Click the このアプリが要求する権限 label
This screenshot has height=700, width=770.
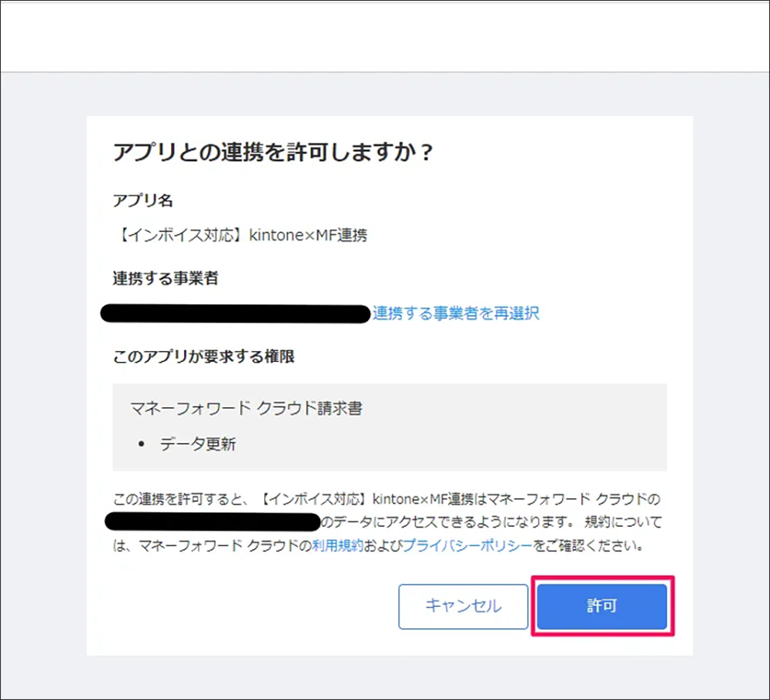click(203, 357)
